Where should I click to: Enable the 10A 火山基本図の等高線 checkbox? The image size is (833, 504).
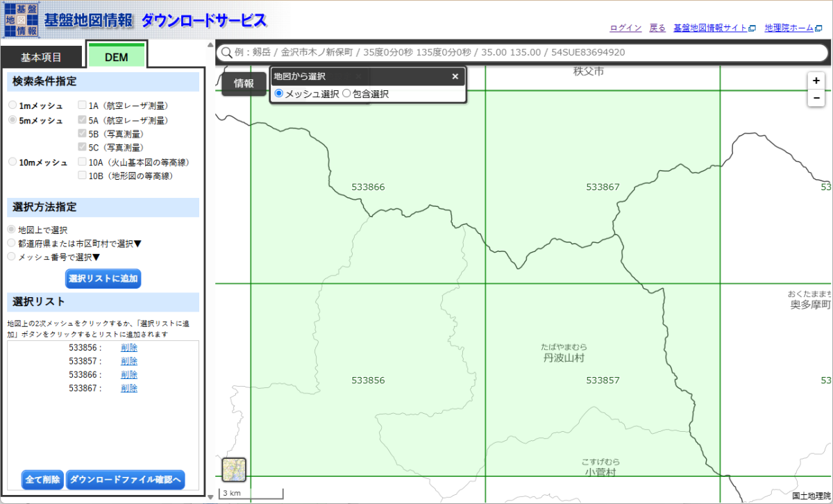click(82, 162)
